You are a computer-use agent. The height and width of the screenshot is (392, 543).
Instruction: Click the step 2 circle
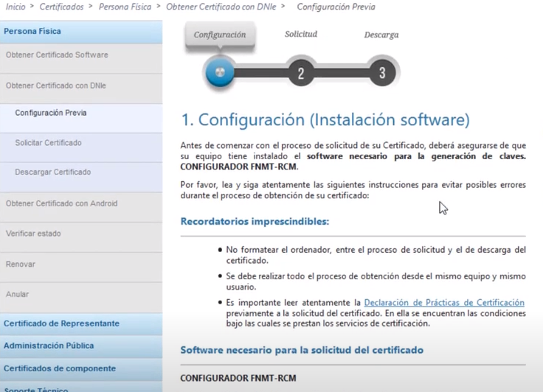click(x=301, y=73)
